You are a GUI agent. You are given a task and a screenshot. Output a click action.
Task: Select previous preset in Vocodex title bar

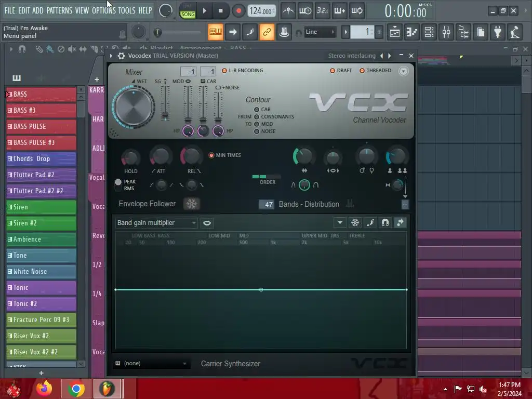[382, 56]
